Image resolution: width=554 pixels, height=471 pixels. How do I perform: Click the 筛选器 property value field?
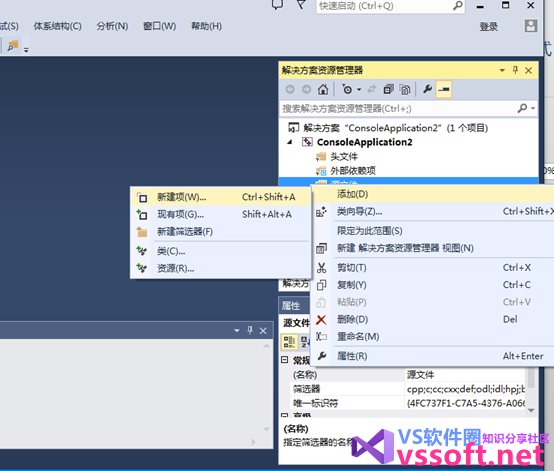[464, 389]
